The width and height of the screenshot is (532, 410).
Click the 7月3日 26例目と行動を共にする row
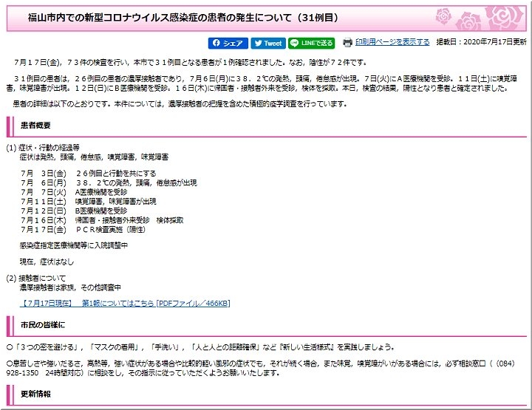[94, 172]
